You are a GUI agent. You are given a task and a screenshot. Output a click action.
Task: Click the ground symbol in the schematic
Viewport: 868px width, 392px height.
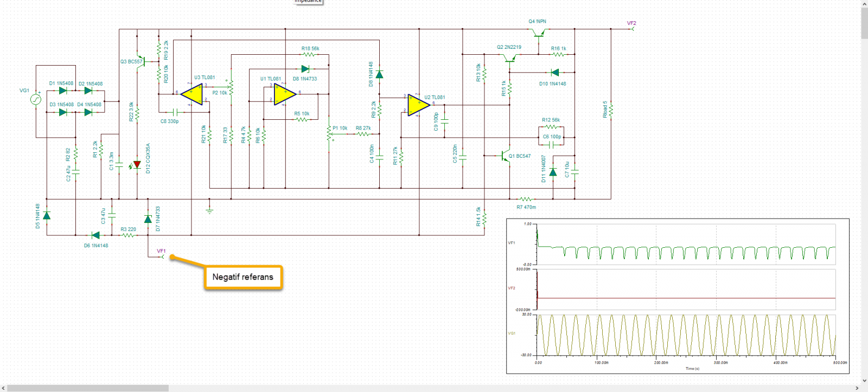[209, 209]
